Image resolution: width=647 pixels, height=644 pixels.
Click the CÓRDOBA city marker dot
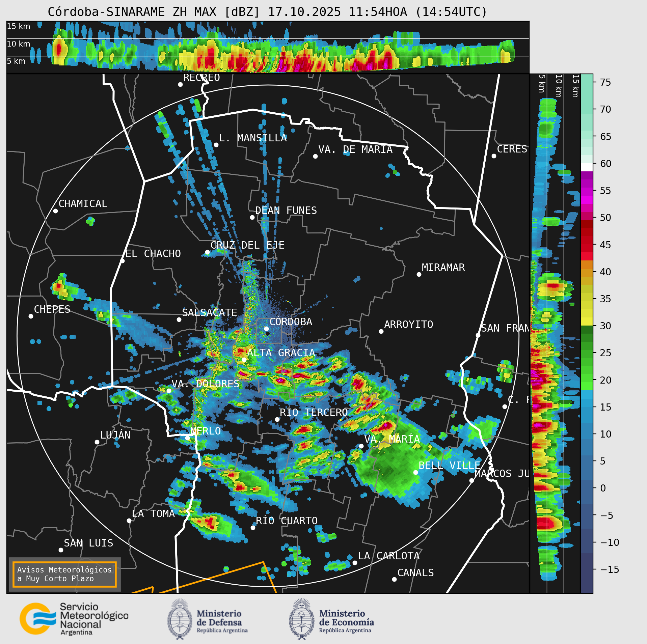tap(266, 329)
